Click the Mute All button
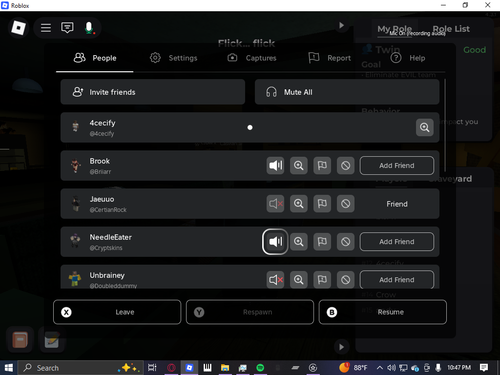Image resolution: width=500 pixels, height=375 pixels. pyautogui.click(x=347, y=92)
